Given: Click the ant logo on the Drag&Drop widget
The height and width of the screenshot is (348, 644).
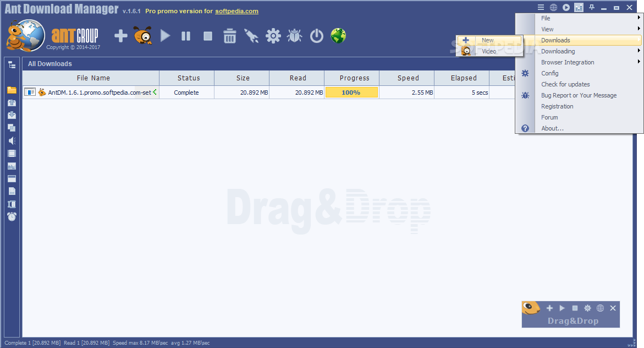Looking at the screenshot, I should tap(531, 308).
